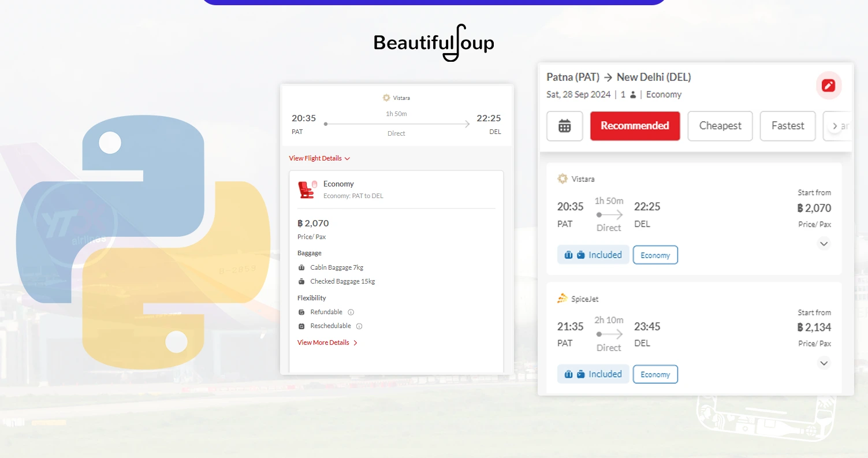
Task: Expand the Vistara flight card chevron
Action: (824, 243)
